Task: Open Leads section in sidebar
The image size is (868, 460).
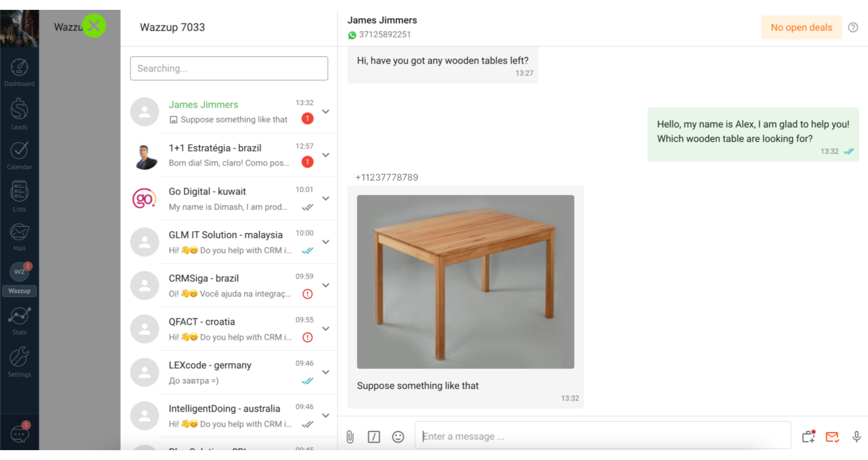Action: (20, 114)
